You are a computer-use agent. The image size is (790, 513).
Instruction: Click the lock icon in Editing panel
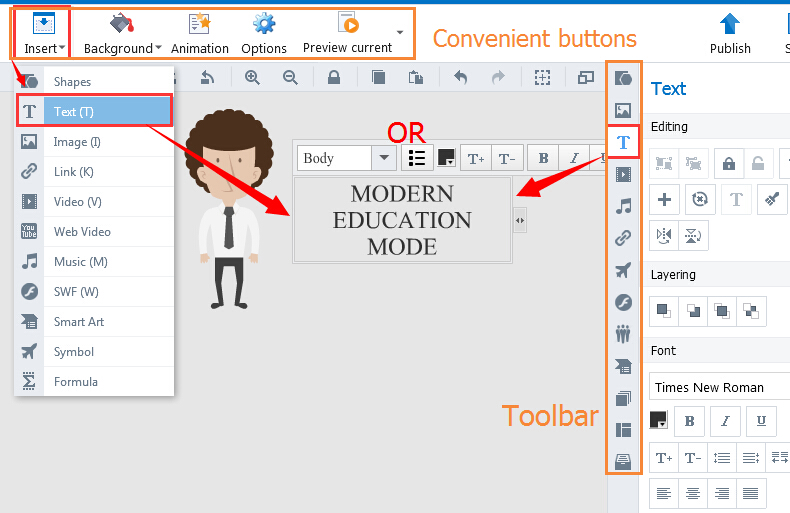tap(729, 163)
